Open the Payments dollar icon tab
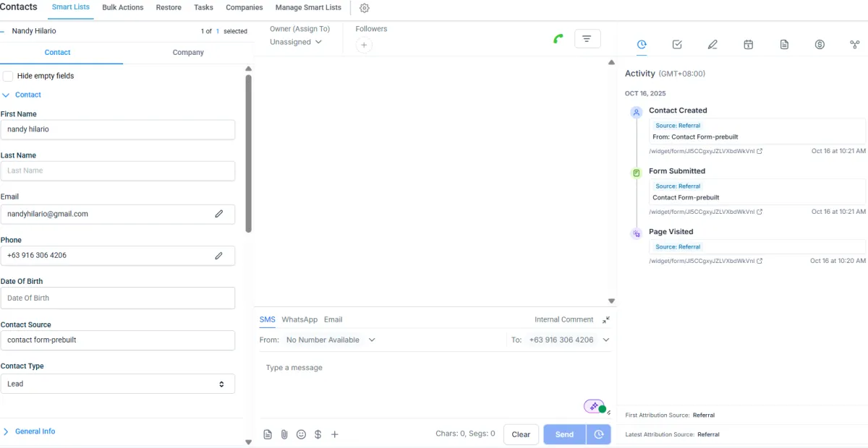 pyautogui.click(x=820, y=45)
